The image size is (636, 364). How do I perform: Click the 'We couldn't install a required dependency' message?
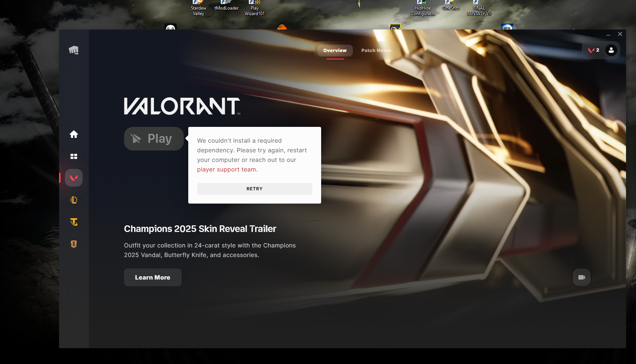pyautogui.click(x=252, y=155)
